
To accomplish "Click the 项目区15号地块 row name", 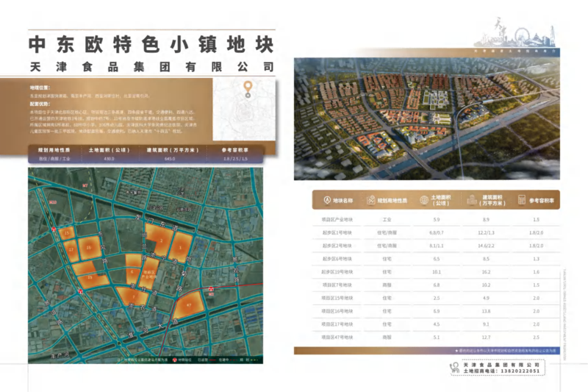I will coord(337,298).
